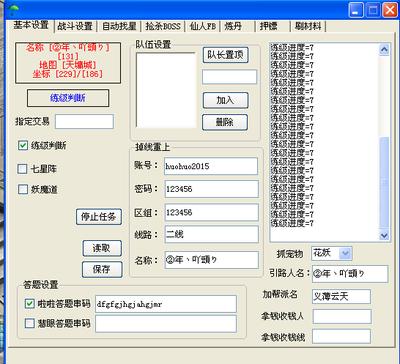
Task: Click the green app icon in title bar
Action: pos(14,10)
